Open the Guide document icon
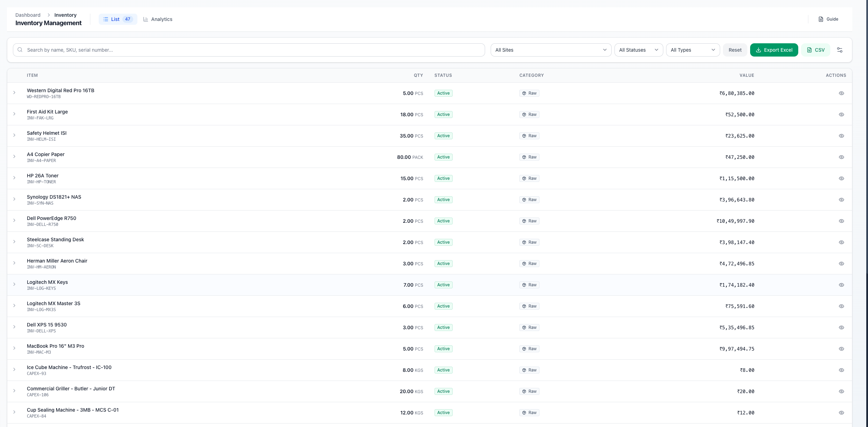Screen dimensions: 868x427 coord(821,19)
